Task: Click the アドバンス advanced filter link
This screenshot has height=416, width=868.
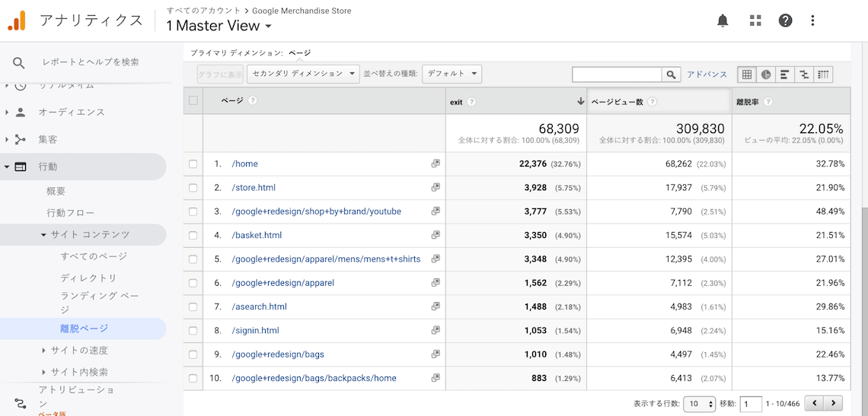Action: pos(707,74)
